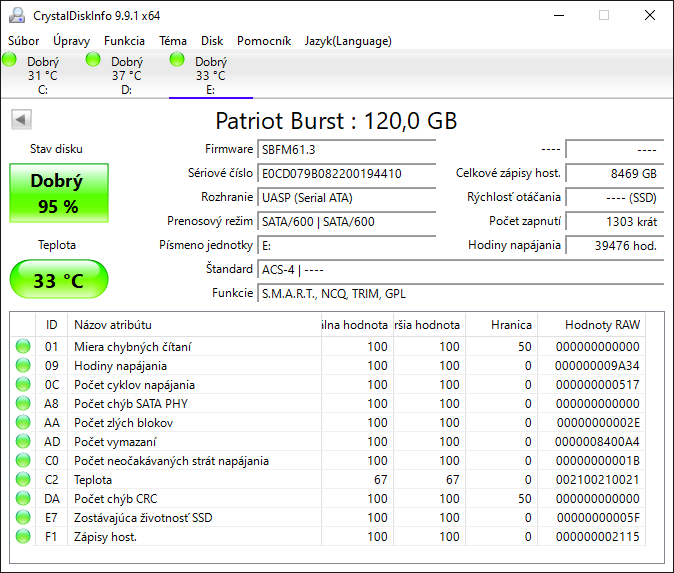Click status icon of attribute F1 row
Image resolution: width=674 pixels, height=573 pixels.
click(23, 536)
